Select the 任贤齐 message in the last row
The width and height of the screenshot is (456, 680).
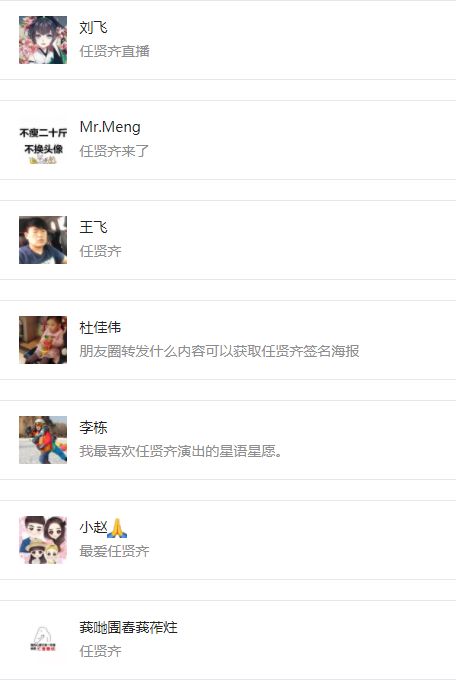tap(100, 651)
